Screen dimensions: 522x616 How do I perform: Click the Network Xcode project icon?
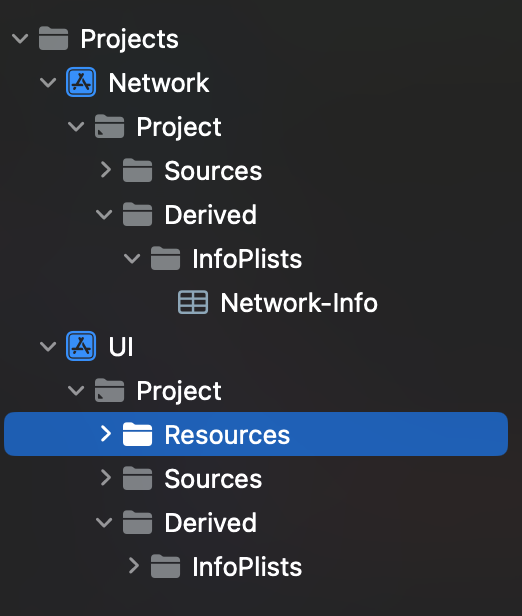81,82
